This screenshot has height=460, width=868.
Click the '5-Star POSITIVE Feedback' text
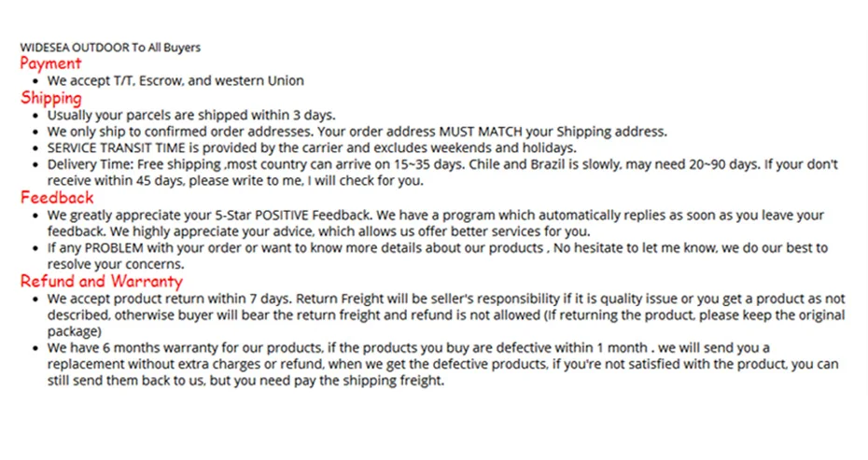tap(293, 215)
